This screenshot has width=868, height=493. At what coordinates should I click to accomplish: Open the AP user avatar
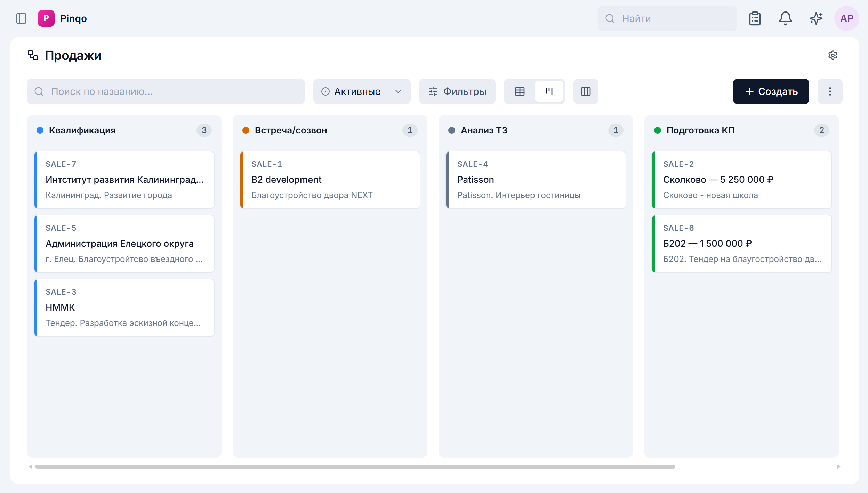click(846, 18)
